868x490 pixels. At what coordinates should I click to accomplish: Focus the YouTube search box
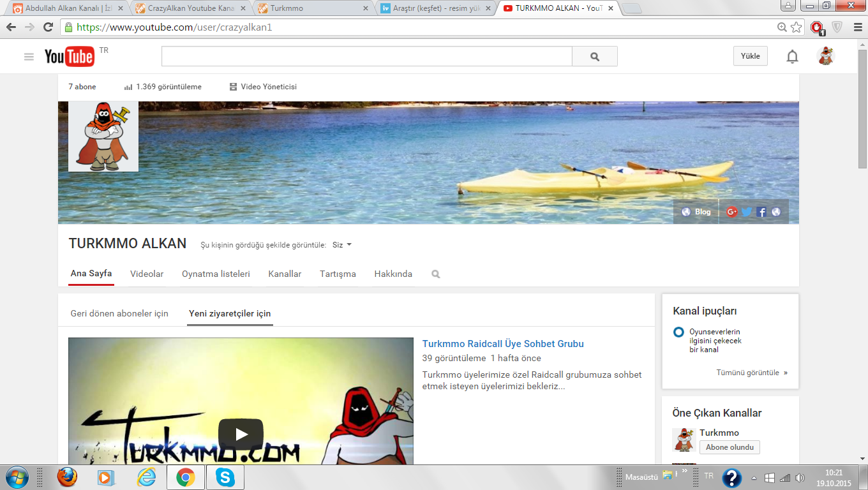[x=367, y=56]
